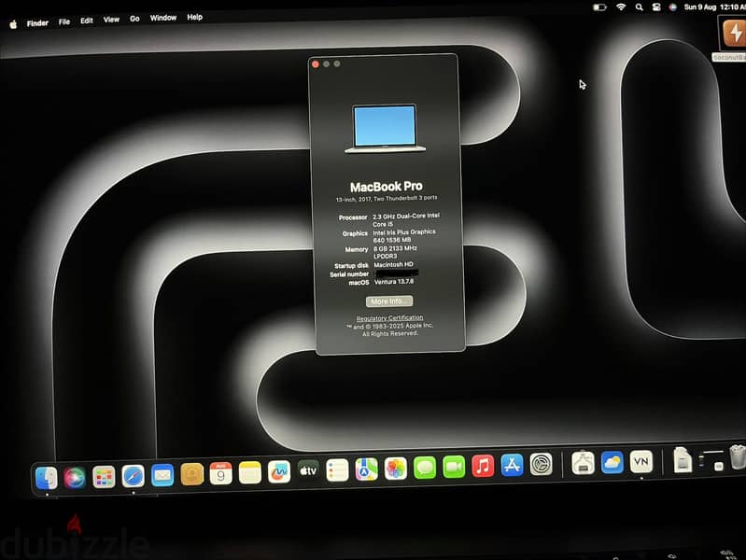Click the MacBook Pro laptop image
Viewport: 746px width, 560px height.
[x=385, y=129]
